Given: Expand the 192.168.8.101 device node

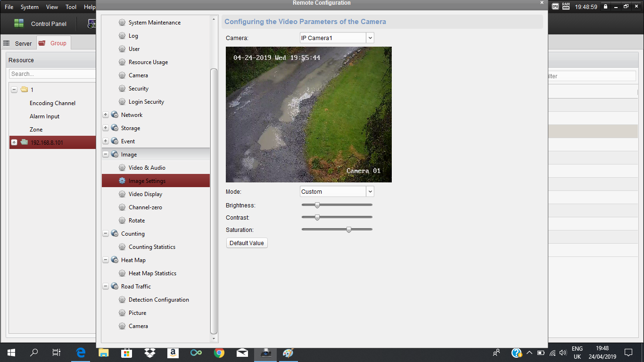Looking at the screenshot, I should tap(14, 142).
